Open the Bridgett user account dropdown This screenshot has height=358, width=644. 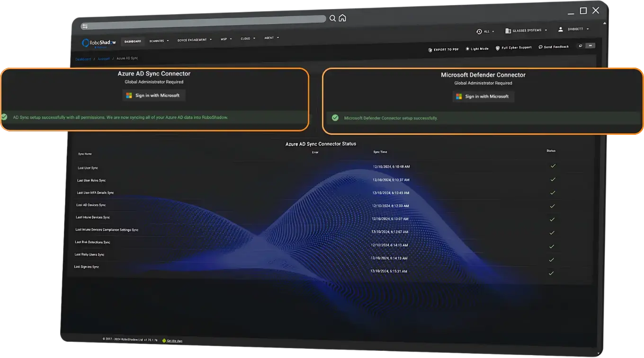pos(574,29)
